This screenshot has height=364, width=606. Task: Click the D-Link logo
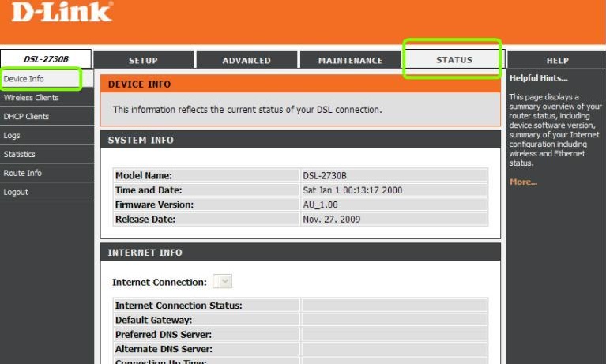(62, 12)
